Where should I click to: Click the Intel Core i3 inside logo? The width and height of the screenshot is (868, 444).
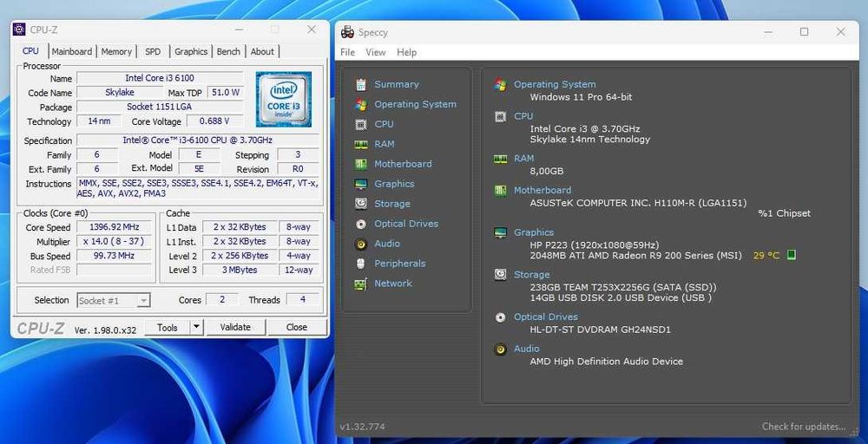[284, 100]
